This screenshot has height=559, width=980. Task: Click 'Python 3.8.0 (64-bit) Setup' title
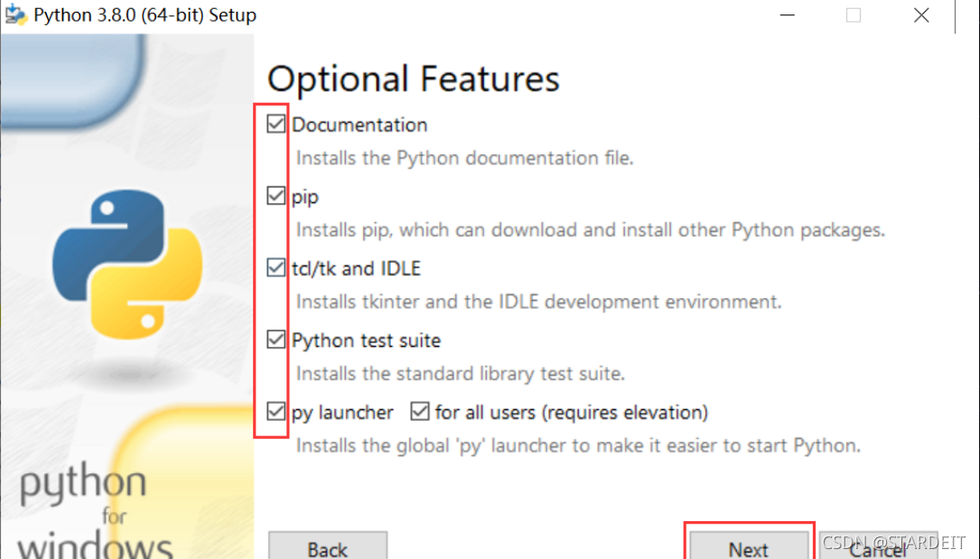[x=145, y=15]
